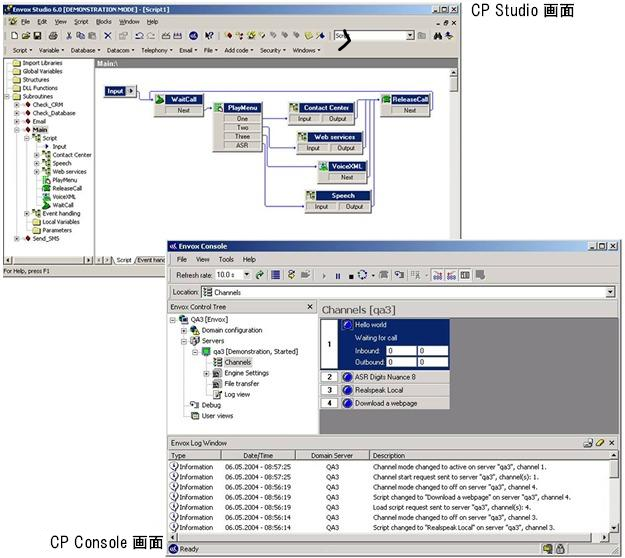Switch to the Script tab below Studio canvas
This screenshot has width=625, height=558.
pos(124,260)
